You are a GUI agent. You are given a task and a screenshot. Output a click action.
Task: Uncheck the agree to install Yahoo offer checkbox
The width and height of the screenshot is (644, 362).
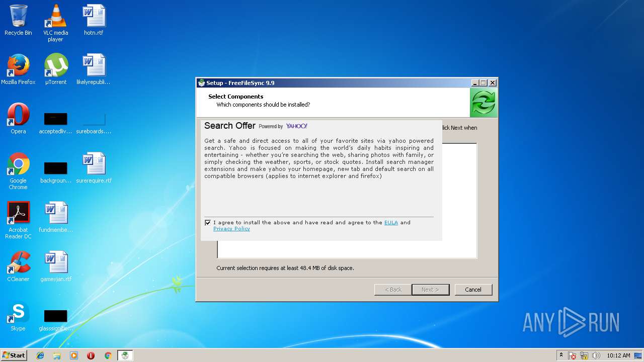[x=208, y=223]
